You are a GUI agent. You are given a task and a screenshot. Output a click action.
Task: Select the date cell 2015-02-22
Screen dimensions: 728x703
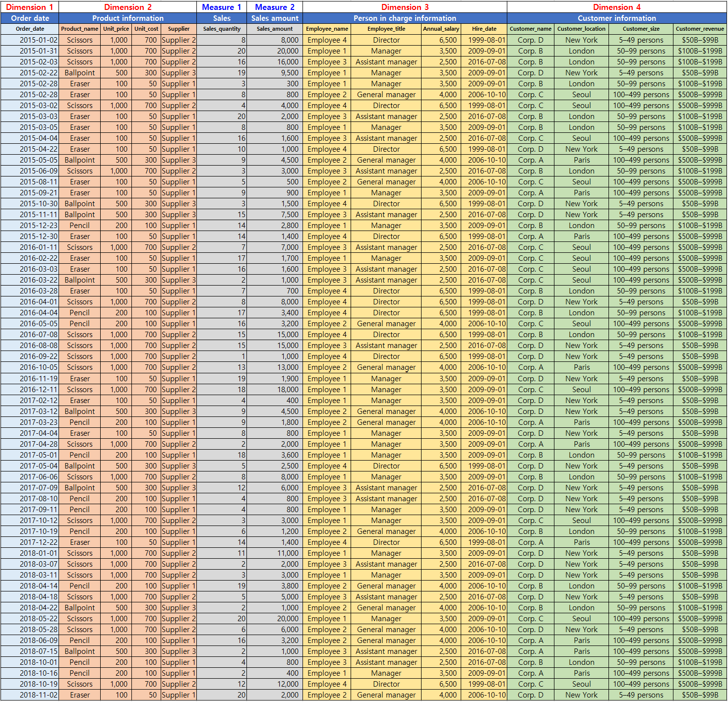pos(30,73)
